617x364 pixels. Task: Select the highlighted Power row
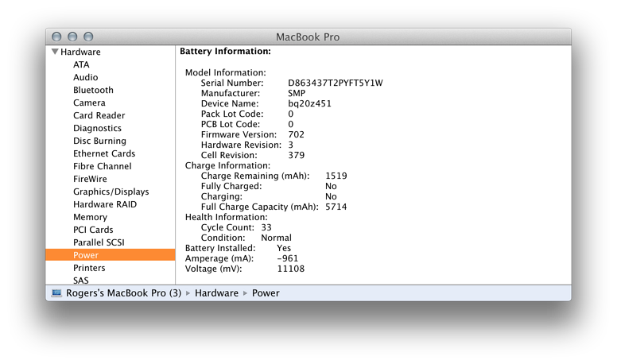111,255
